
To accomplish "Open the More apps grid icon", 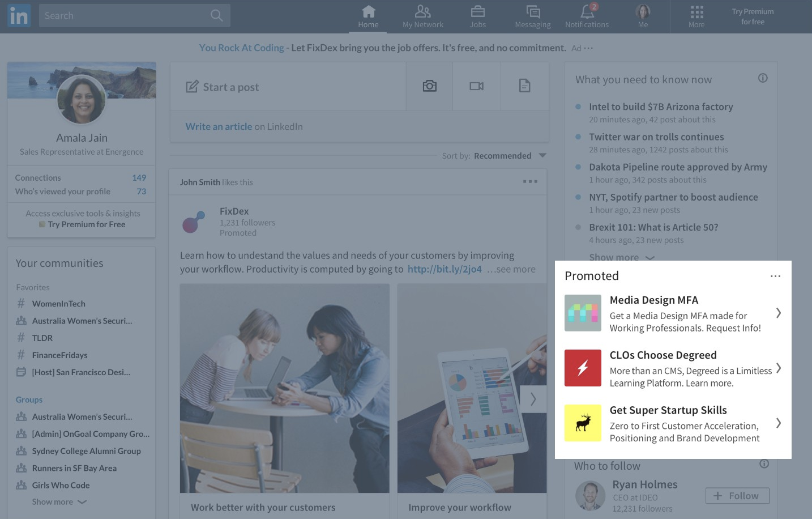I will 696,12.
